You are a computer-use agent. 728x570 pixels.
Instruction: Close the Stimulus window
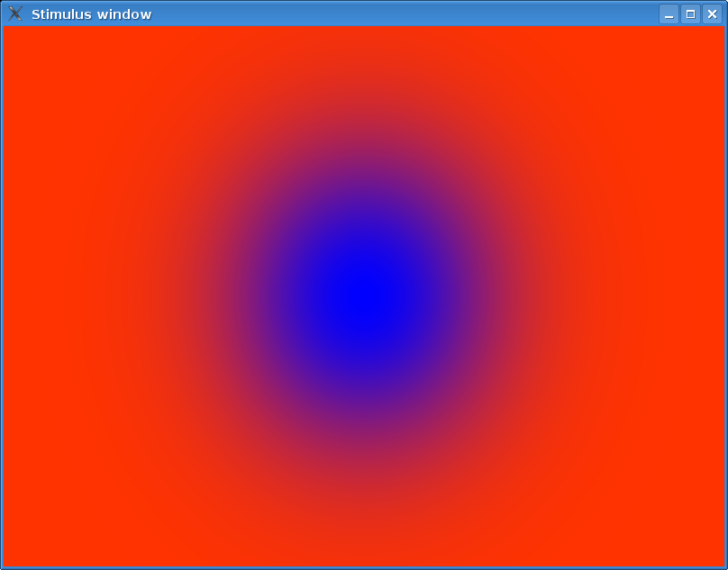(712, 14)
